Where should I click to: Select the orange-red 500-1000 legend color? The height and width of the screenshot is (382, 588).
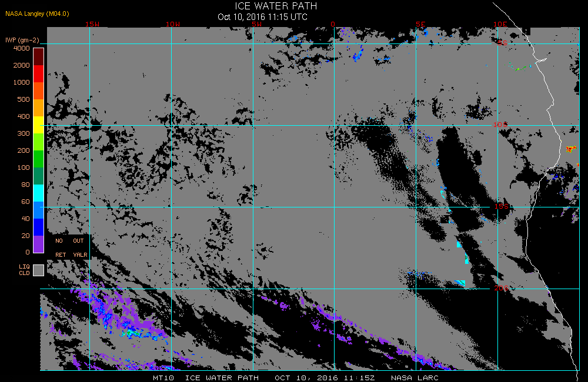point(39,91)
